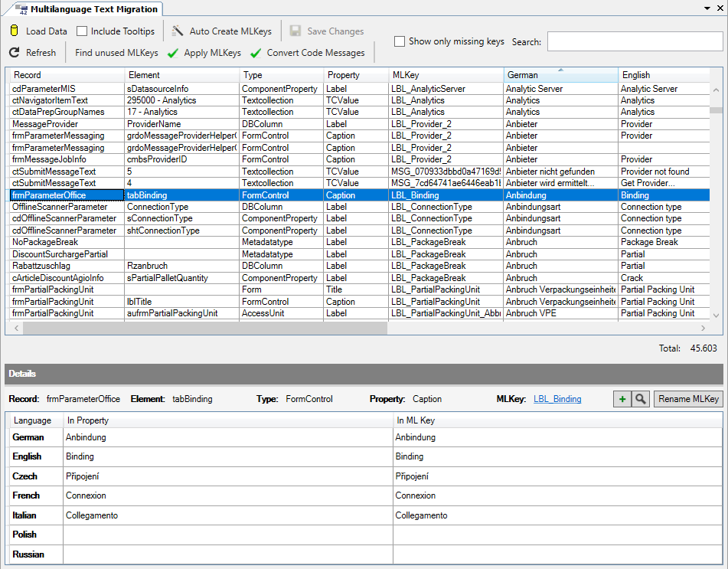Image resolution: width=728 pixels, height=569 pixels.
Task: Click the magnifier search MLKey button
Action: pyautogui.click(x=640, y=399)
